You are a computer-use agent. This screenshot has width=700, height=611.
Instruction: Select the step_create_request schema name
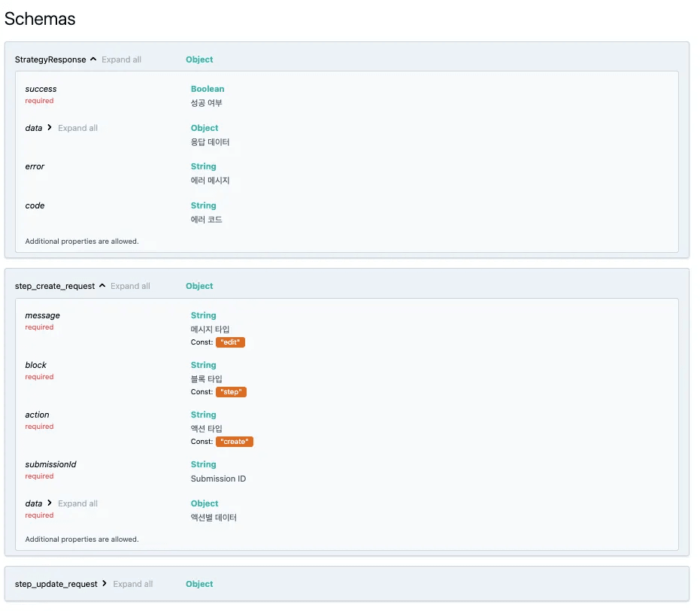(55, 286)
